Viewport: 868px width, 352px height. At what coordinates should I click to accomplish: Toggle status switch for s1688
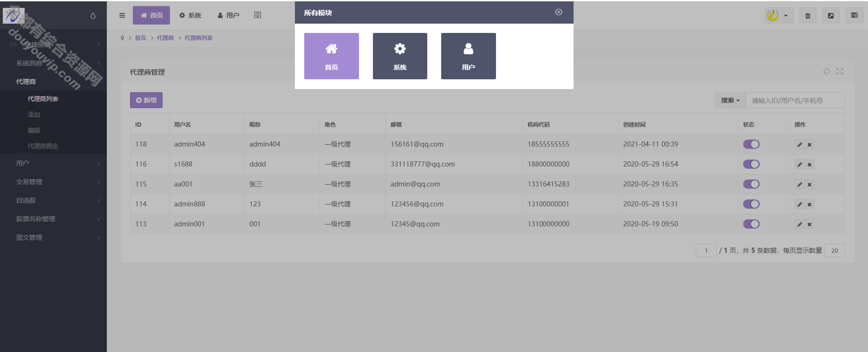click(751, 164)
